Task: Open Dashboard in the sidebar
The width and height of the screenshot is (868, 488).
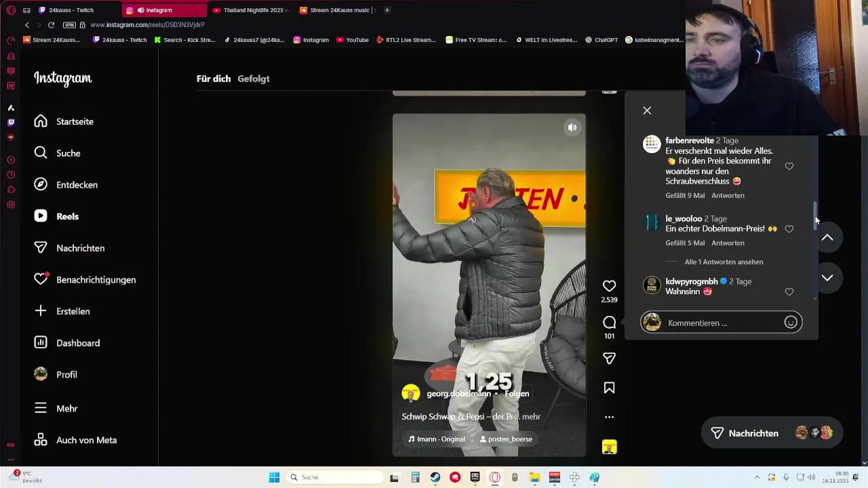Action: tap(67, 343)
